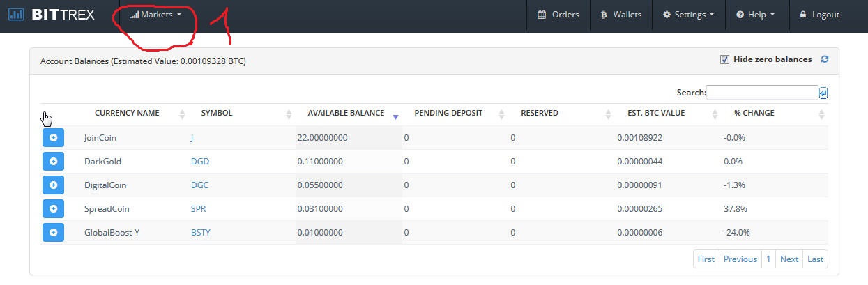Sort by Available Balance column

click(x=346, y=113)
